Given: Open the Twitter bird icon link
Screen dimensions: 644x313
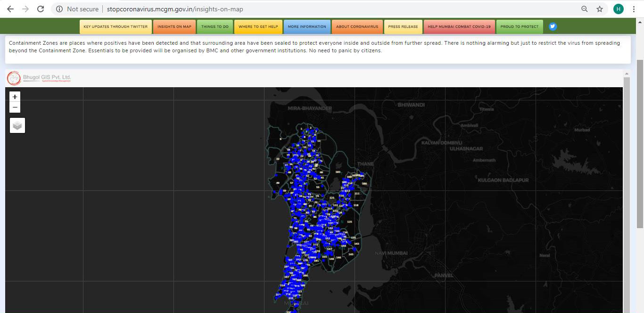Looking at the screenshot, I should tap(553, 26).
